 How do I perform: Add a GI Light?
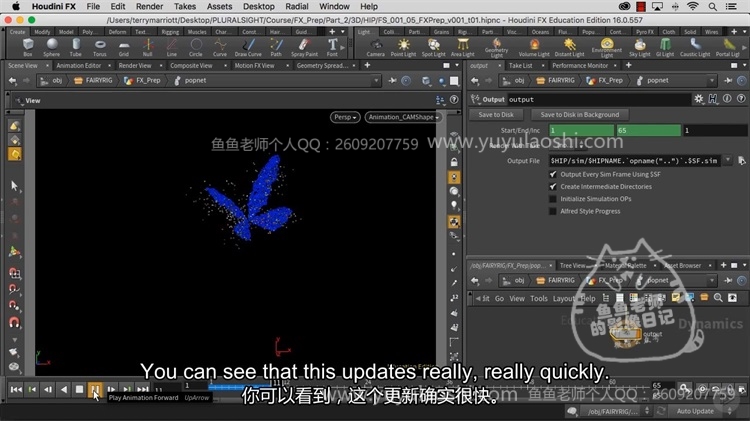[665, 47]
